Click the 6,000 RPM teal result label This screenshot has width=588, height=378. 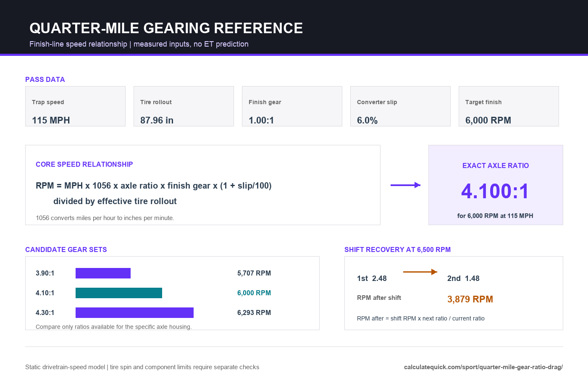coord(254,293)
